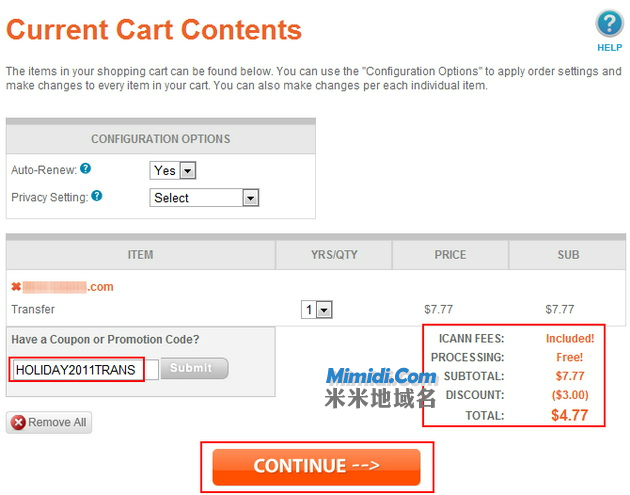Click the red X icon on Remove All
Viewport: 630px width, 495px height.
(x=18, y=422)
